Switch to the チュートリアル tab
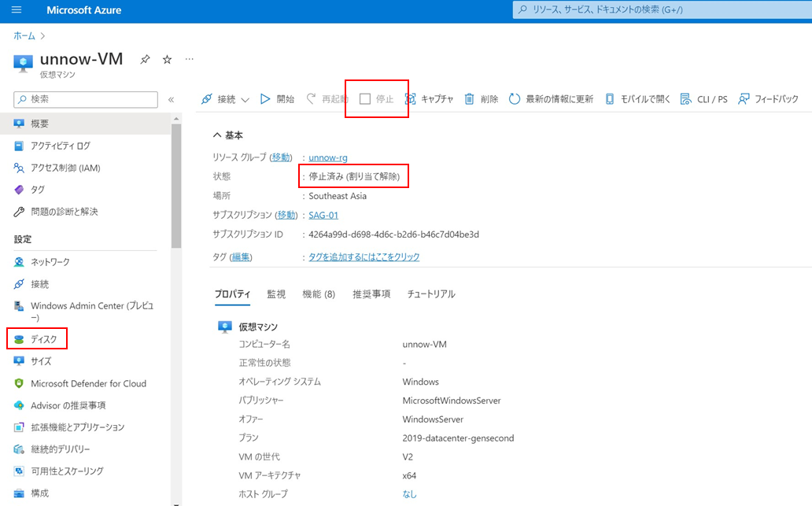Viewport: 812px width, 506px height. coord(431,294)
